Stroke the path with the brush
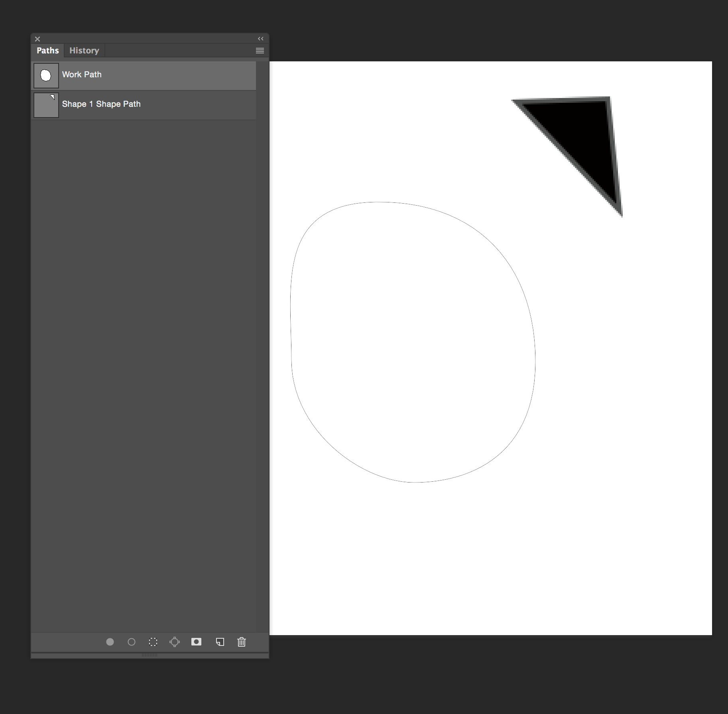Viewport: 728px width, 714px height. click(132, 642)
